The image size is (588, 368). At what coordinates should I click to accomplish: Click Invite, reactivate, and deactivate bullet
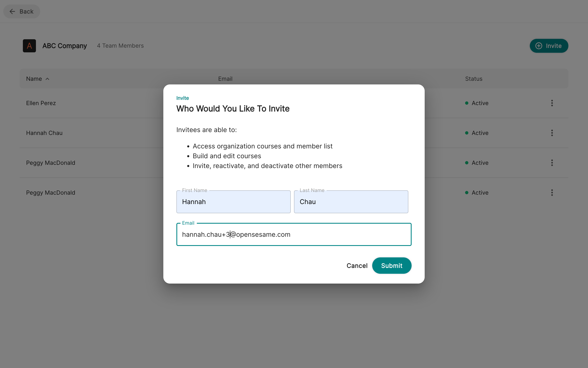tap(267, 166)
